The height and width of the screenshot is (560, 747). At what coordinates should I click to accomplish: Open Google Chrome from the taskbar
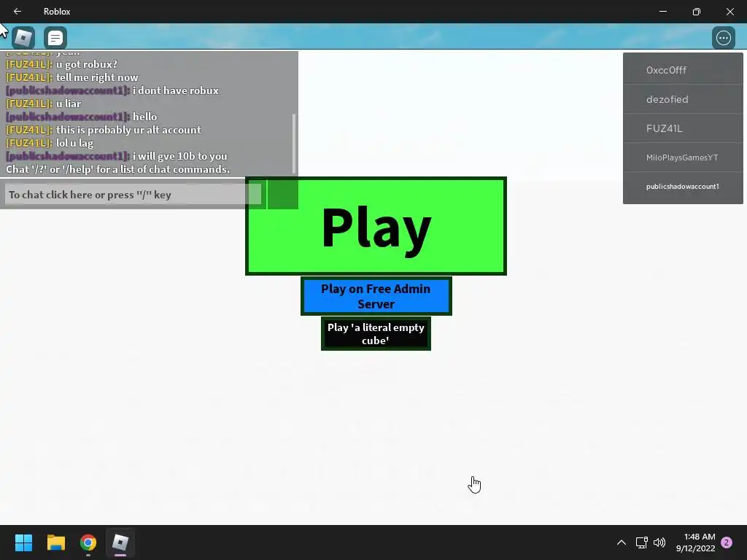(x=88, y=542)
